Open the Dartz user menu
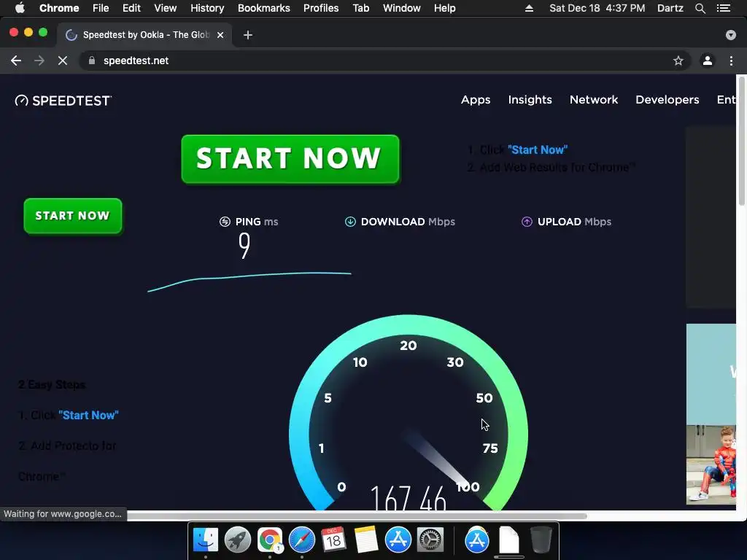747x560 pixels. (x=670, y=8)
